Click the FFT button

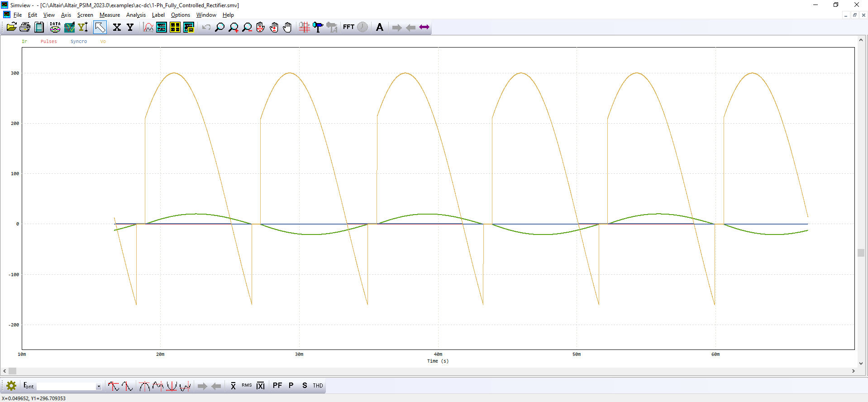click(348, 27)
